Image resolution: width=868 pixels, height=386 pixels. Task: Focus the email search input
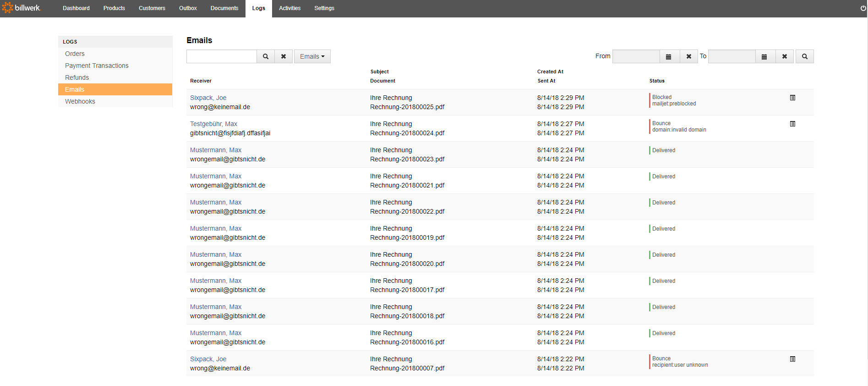coord(222,56)
